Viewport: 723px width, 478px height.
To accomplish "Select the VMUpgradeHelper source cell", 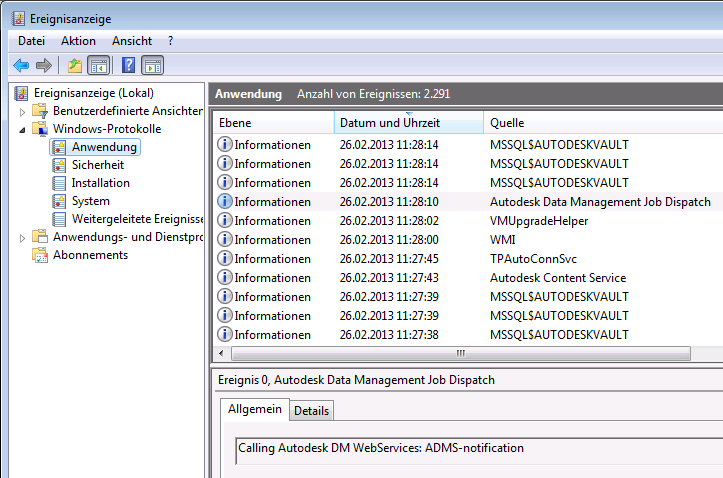I will (x=539, y=221).
